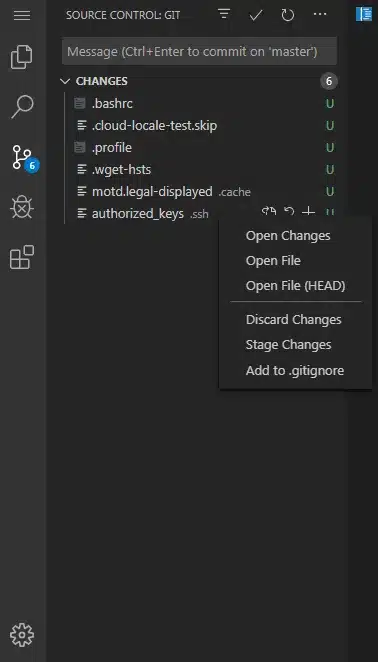Screen dimensions: 378x662
Task: Open the More Actions ellipsis menu
Action: click(320, 15)
